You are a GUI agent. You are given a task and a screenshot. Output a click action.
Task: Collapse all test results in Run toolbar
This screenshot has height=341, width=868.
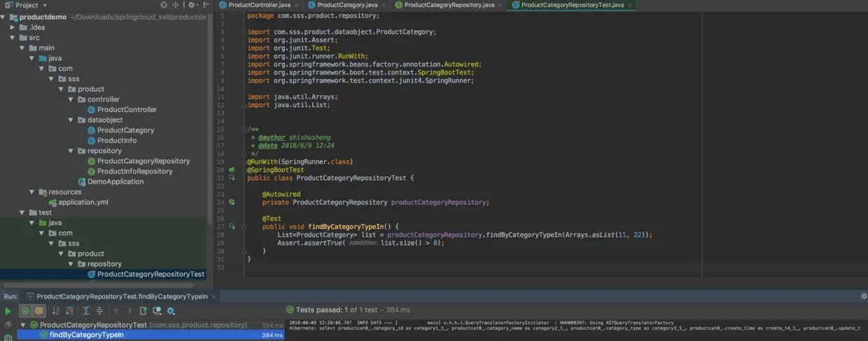click(99, 311)
